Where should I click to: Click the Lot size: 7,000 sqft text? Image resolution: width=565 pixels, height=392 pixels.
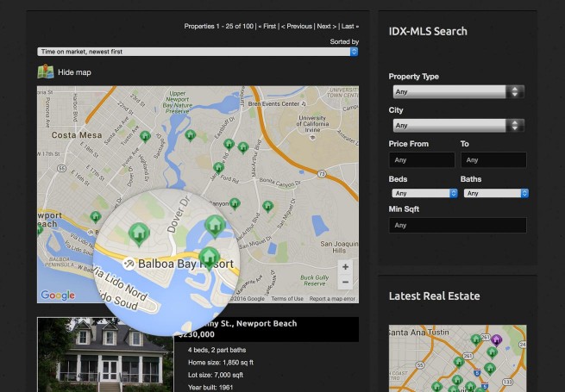pos(216,375)
